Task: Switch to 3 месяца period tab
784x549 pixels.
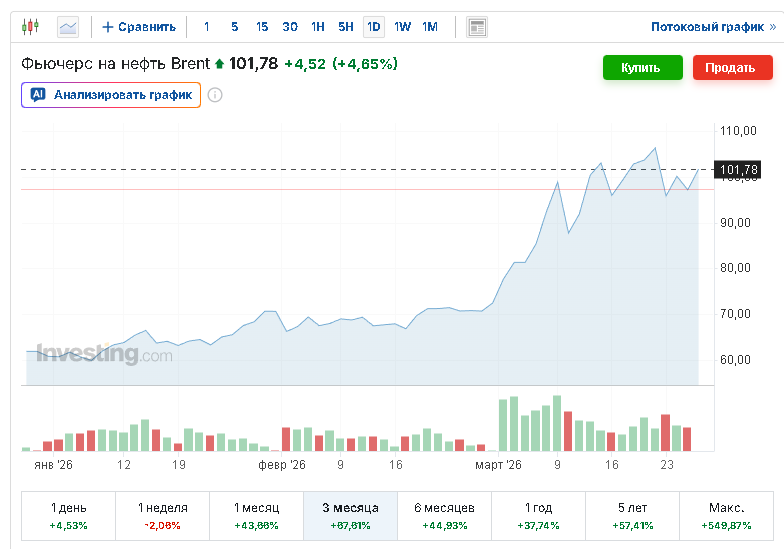Action: coord(350,515)
